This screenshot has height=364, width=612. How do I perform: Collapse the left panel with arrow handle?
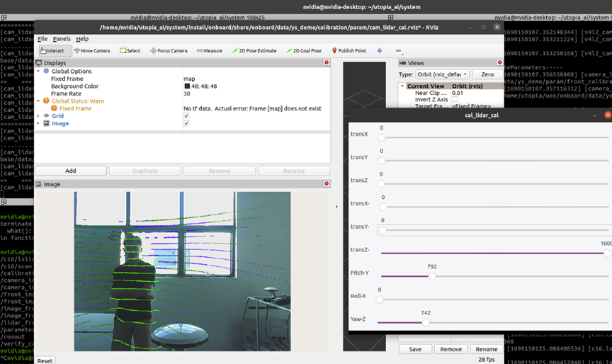pos(336,206)
